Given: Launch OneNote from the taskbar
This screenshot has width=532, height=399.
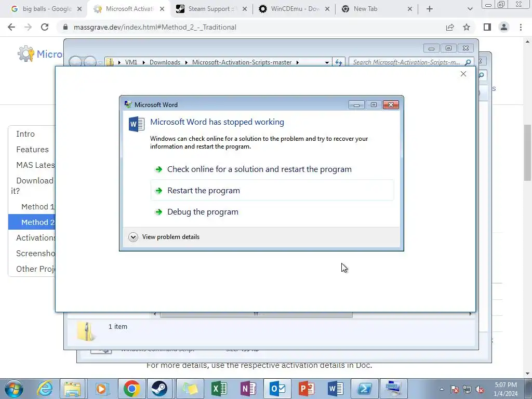Looking at the screenshot, I should coord(248,389).
